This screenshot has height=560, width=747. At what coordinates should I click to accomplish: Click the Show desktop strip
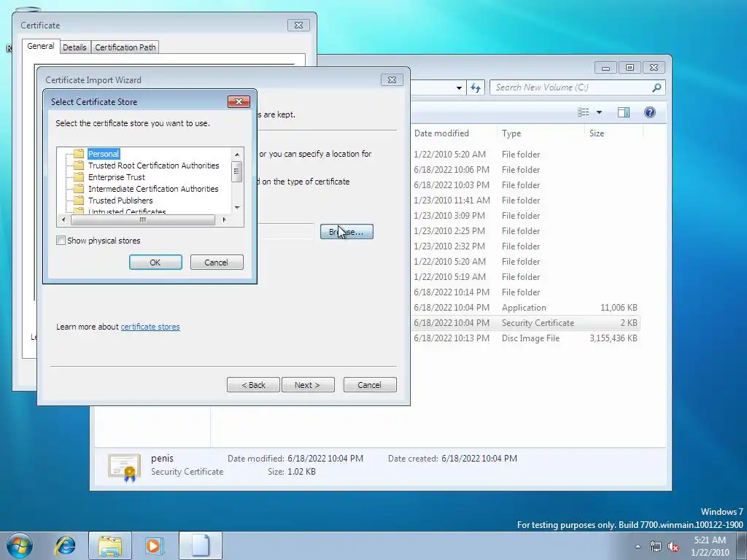click(742, 546)
